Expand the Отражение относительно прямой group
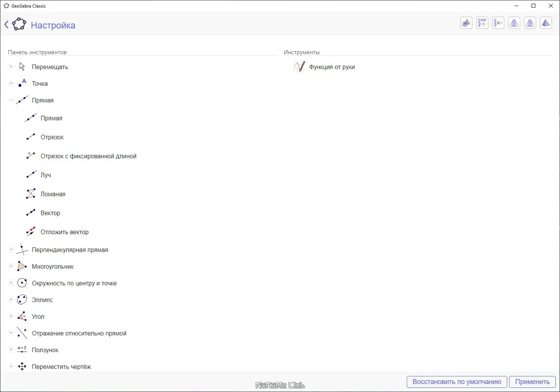The image size is (560, 392). click(11, 333)
